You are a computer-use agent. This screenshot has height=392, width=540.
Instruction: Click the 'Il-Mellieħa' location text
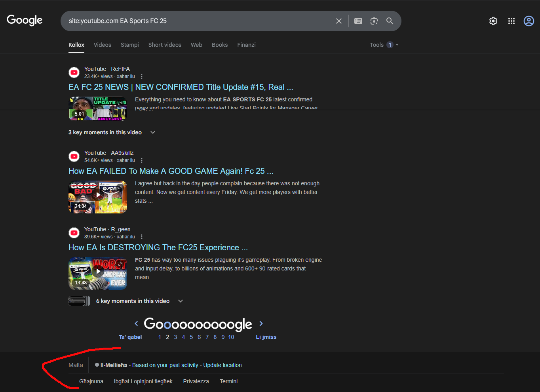click(x=114, y=365)
